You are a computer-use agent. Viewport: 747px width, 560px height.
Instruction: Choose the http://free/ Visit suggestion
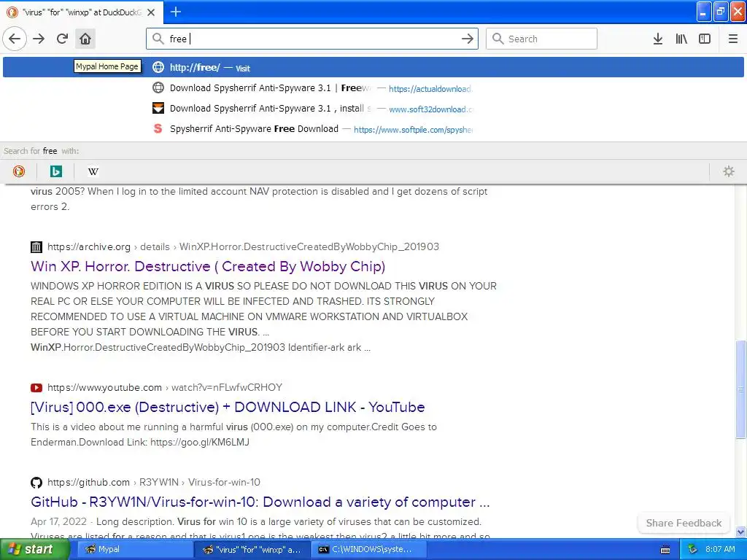point(373,67)
